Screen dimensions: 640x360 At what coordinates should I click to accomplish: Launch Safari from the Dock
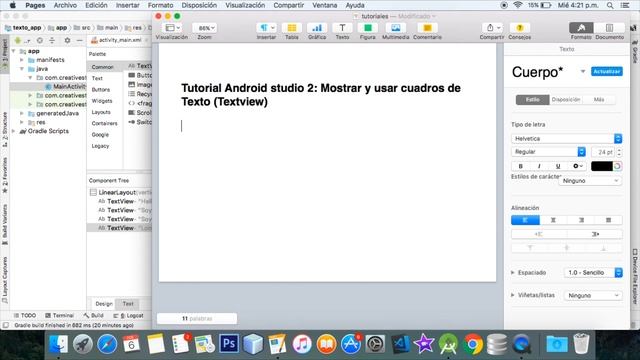(x=107, y=344)
